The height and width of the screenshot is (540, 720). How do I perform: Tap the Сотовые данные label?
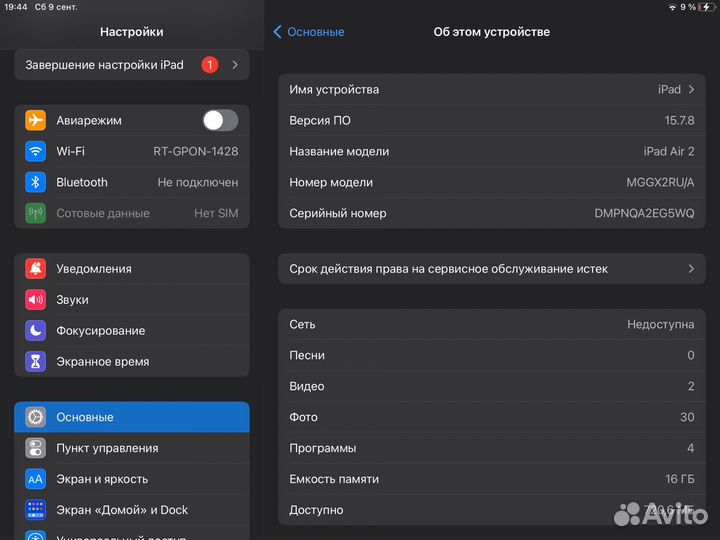coord(103,213)
